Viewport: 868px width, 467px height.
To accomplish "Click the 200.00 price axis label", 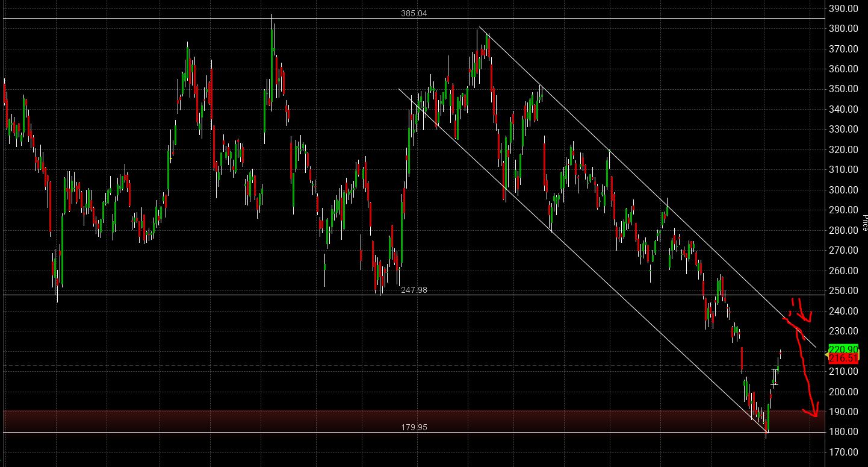I will point(843,392).
